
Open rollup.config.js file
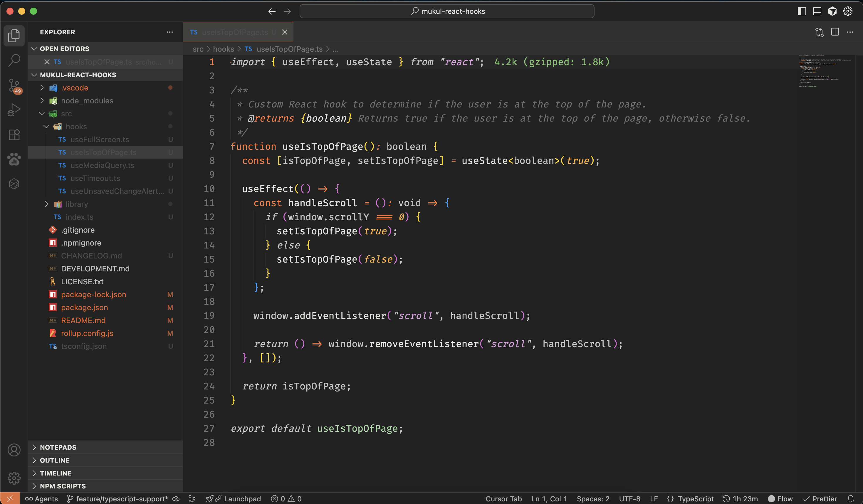tap(105, 333)
